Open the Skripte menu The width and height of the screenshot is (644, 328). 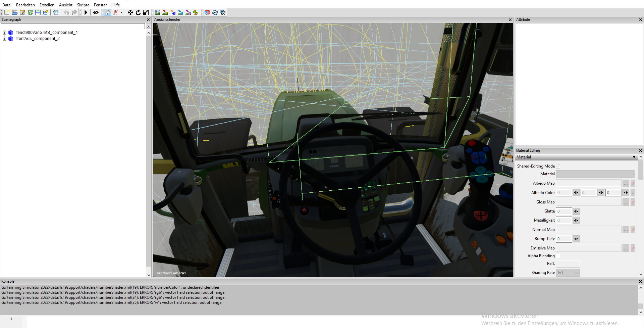click(x=83, y=5)
